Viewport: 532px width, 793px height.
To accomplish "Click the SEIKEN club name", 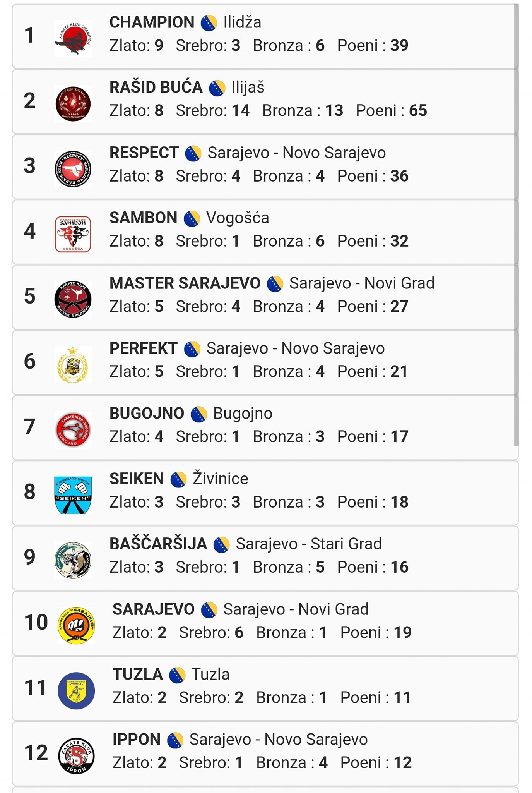I will coord(137,479).
